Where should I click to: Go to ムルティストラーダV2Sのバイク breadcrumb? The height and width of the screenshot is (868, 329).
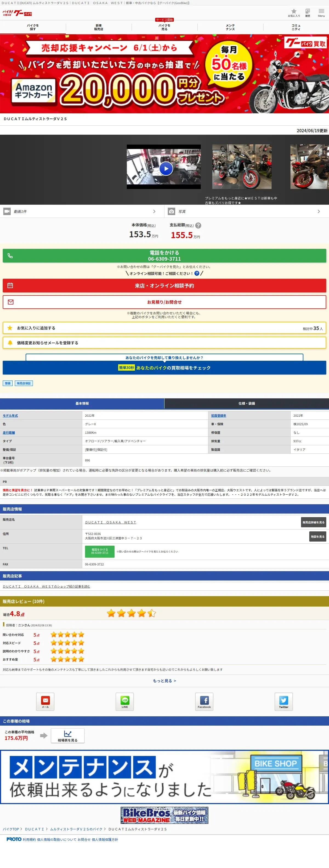click(76, 829)
